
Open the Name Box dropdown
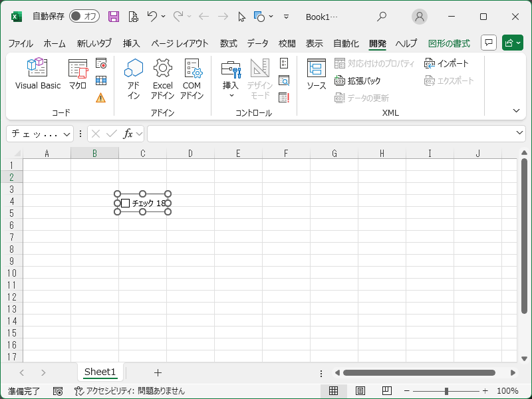(67, 134)
